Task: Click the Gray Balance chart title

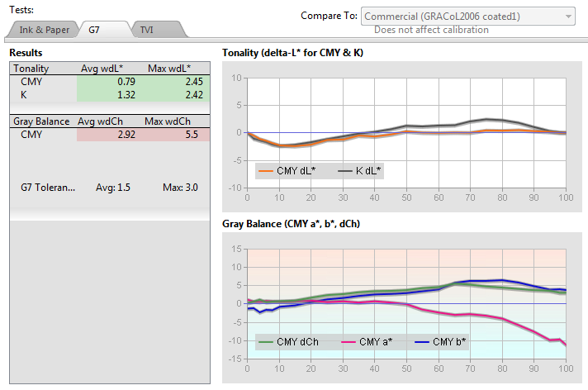Action: pos(291,224)
